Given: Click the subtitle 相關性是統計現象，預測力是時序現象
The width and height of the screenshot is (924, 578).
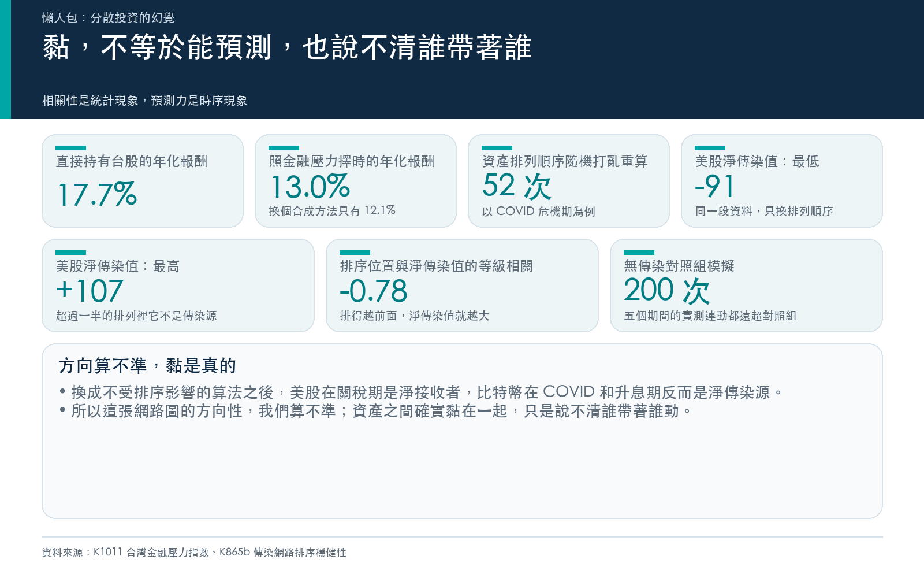Looking at the screenshot, I should [145, 101].
